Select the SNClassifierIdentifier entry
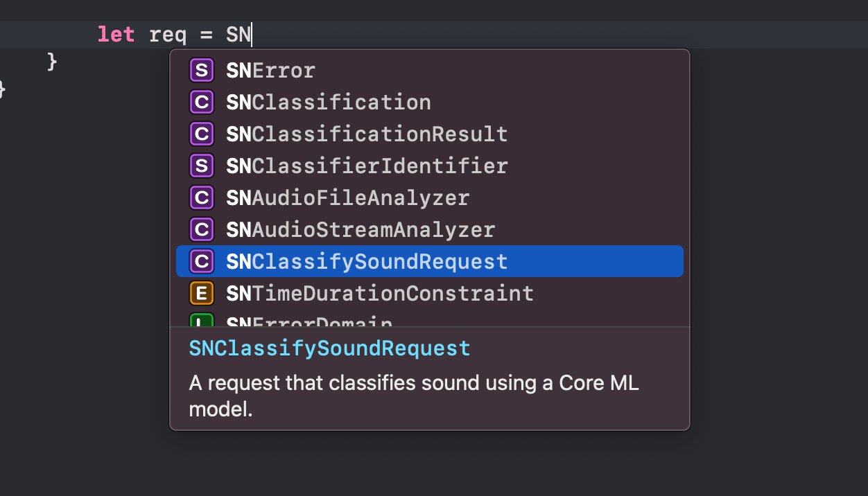 click(365, 166)
